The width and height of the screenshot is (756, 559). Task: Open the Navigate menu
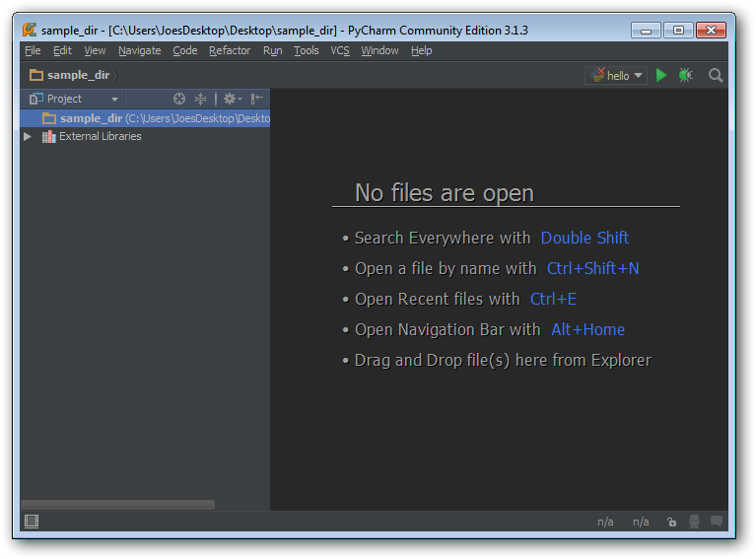[139, 50]
